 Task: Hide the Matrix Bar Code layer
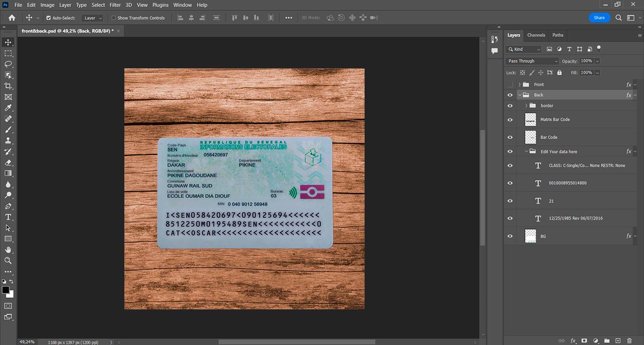[x=510, y=119]
